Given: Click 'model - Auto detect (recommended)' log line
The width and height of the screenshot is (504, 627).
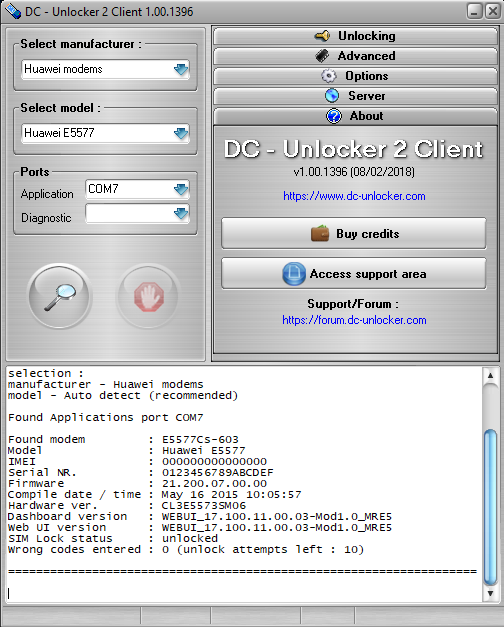Looking at the screenshot, I should (x=123, y=395).
